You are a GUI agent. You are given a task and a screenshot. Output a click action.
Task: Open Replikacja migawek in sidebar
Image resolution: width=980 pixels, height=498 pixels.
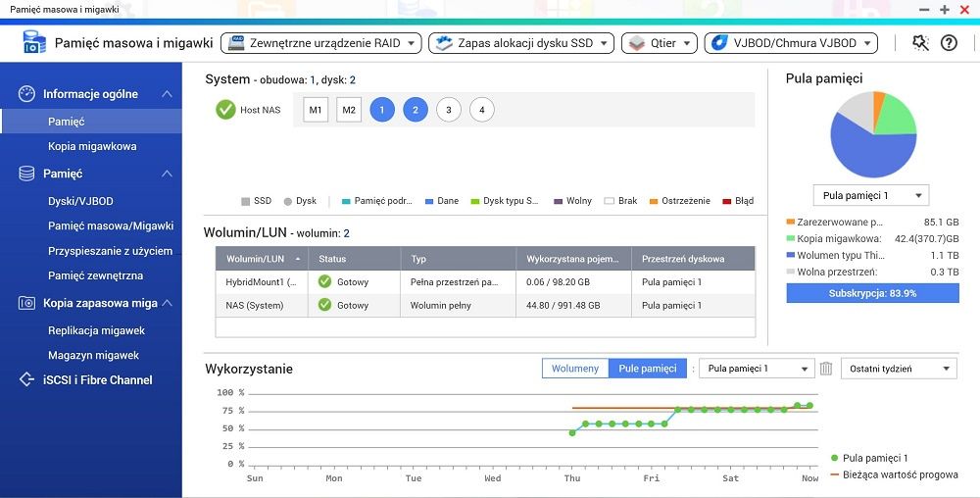(96, 330)
